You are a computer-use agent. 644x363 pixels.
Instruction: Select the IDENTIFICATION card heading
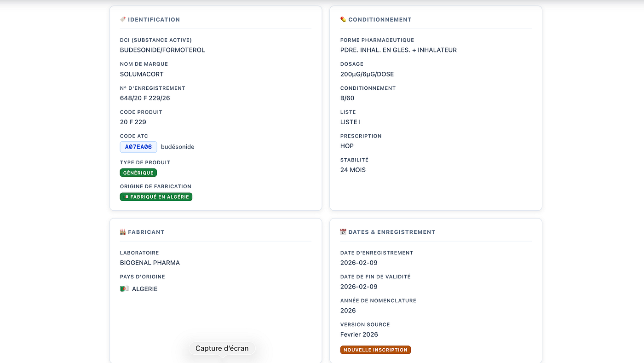[x=154, y=20]
